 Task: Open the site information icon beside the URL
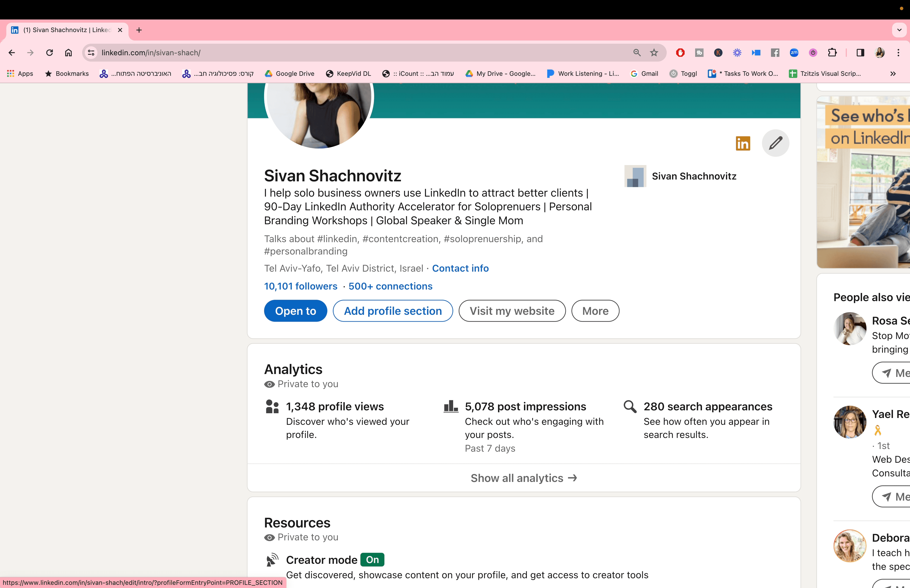[91, 53]
